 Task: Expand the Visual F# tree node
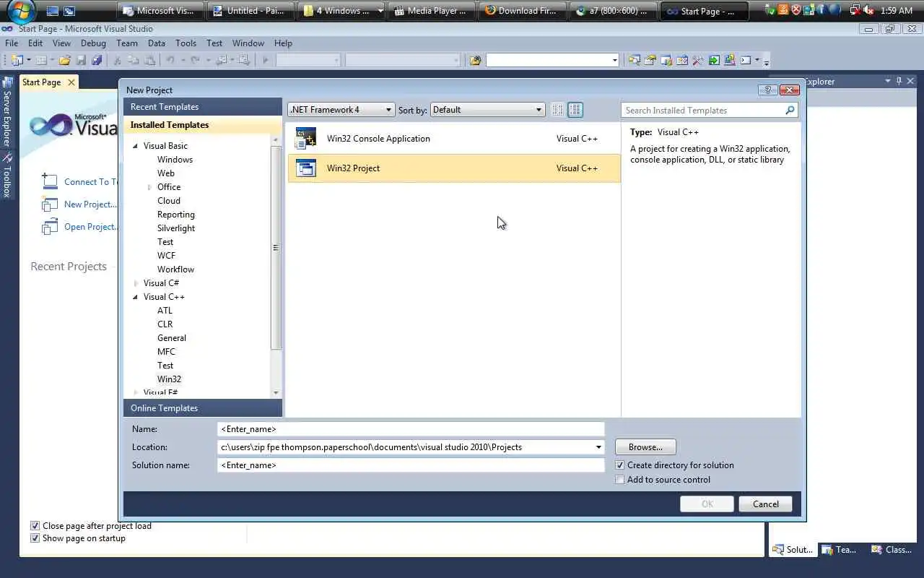pos(135,393)
